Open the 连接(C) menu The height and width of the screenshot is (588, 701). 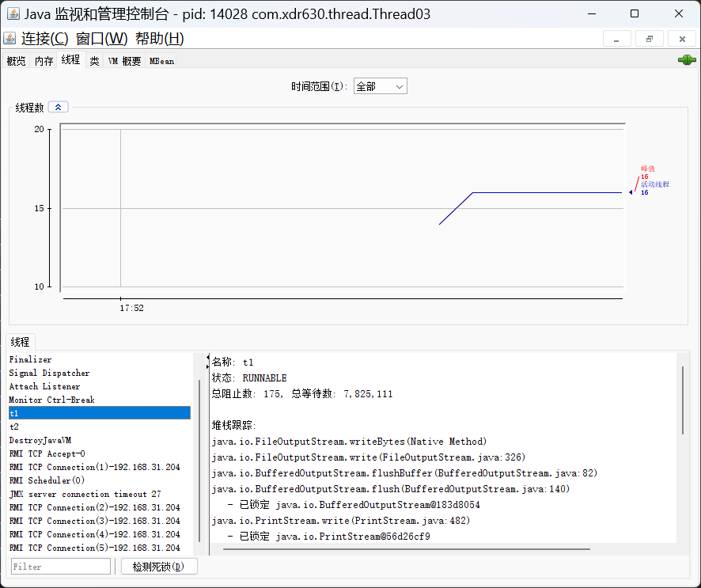(44, 39)
